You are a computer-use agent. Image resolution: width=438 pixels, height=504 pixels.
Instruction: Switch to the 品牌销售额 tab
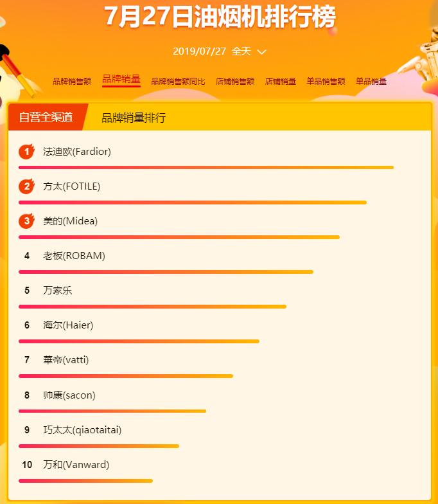[72, 82]
